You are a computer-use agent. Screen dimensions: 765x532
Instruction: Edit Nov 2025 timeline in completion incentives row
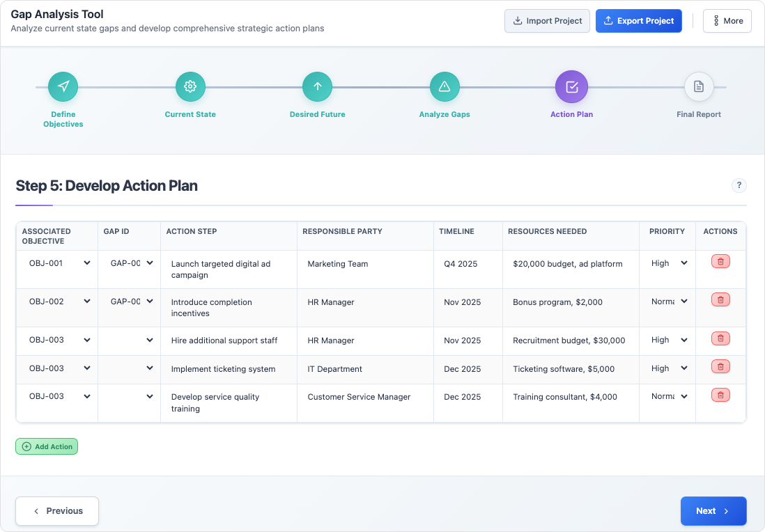(x=468, y=302)
